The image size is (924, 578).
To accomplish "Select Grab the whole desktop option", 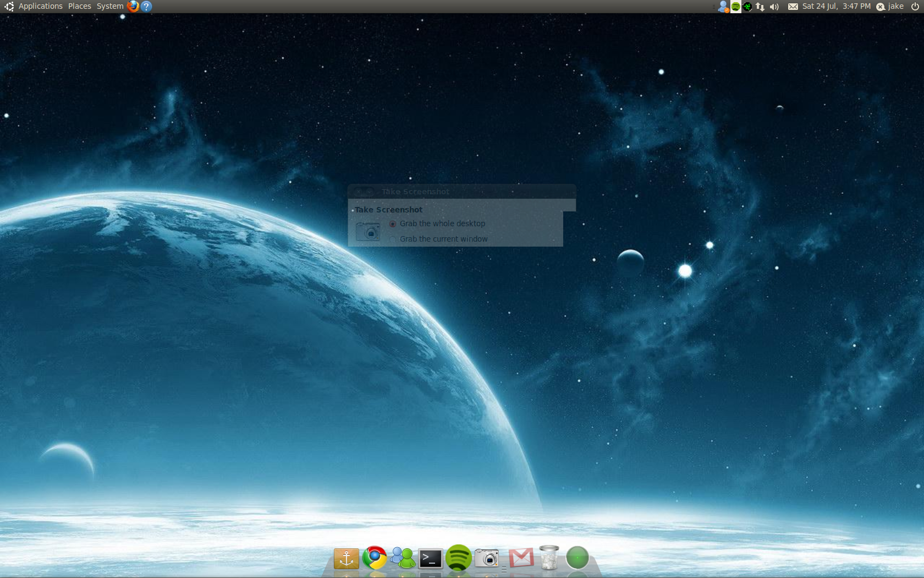I will coord(438,223).
